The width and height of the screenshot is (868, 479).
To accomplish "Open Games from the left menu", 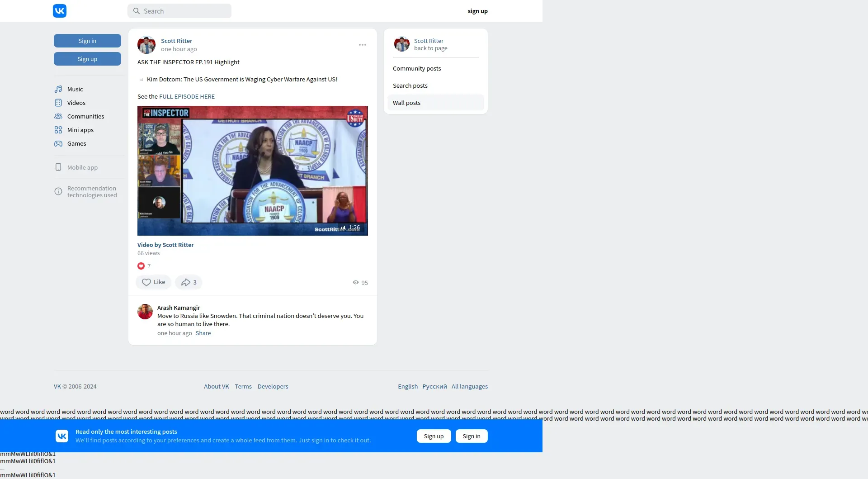I will click(x=77, y=143).
